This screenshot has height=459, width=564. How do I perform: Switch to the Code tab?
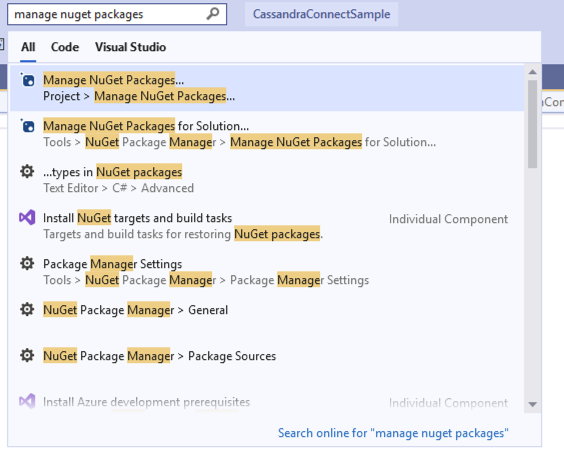tap(65, 47)
